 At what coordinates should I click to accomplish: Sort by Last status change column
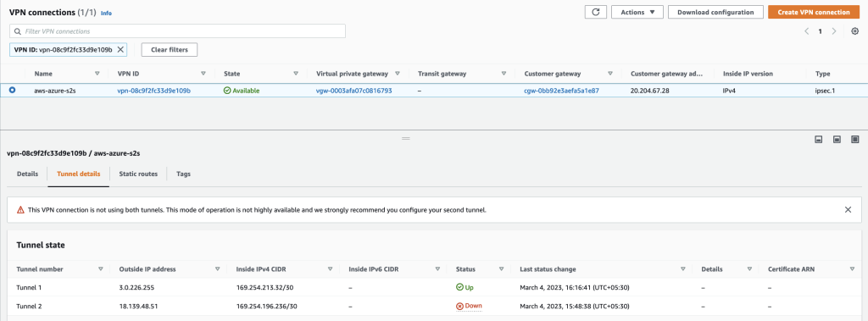[x=682, y=269]
